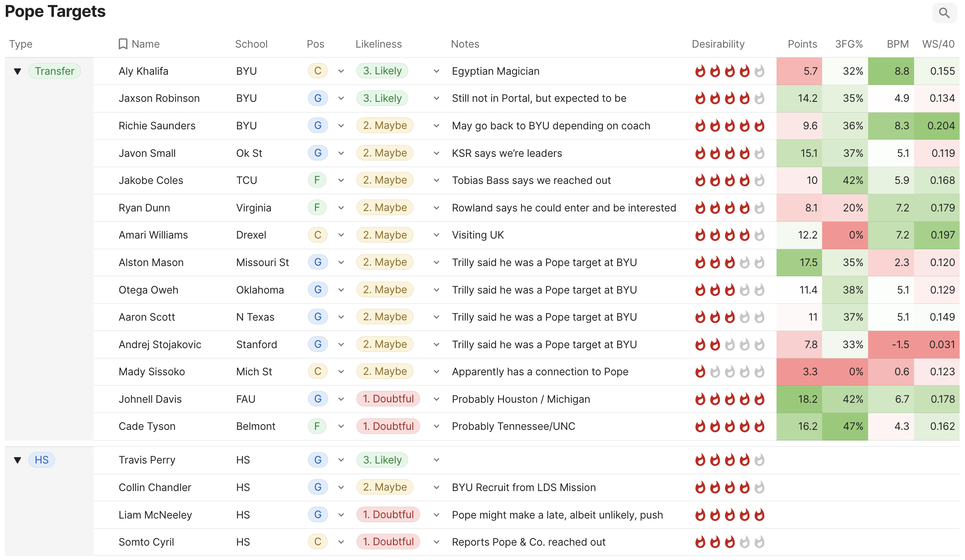This screenshot has height=560, width=965.
Task: Click the Desirability column header
Action: 718,44
